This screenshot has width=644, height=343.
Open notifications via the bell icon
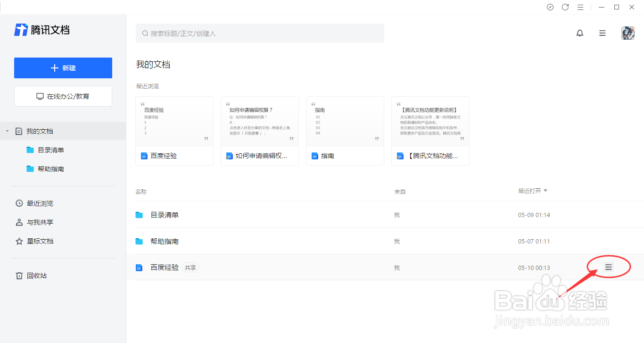click(x=580, y=33)
